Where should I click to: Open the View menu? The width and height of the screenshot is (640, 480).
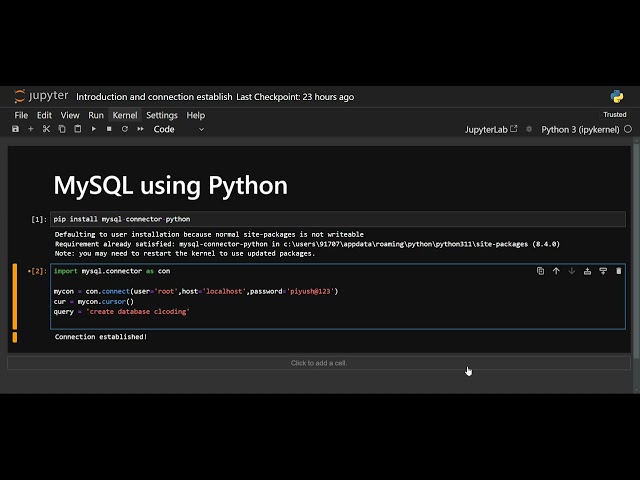click(x=70, y=115)
